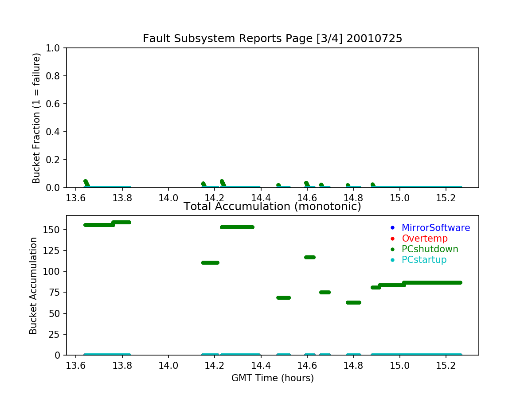The width and height of the screenshot is (532, 399).
Task: Click the red Overtemp legend dot
Action: click(392, 239)
